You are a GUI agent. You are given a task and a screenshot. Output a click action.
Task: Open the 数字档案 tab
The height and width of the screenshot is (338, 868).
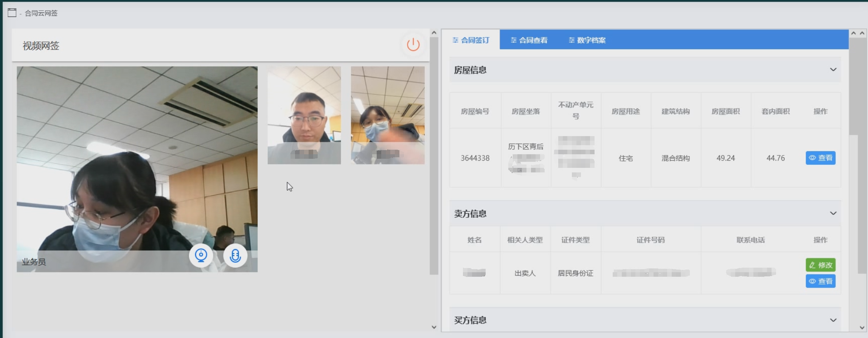587,40
